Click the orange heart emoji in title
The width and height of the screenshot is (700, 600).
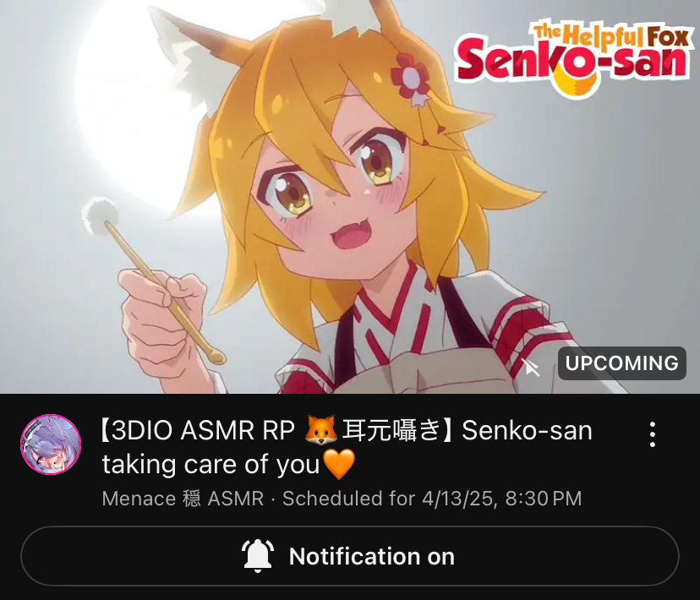point(339,464)
